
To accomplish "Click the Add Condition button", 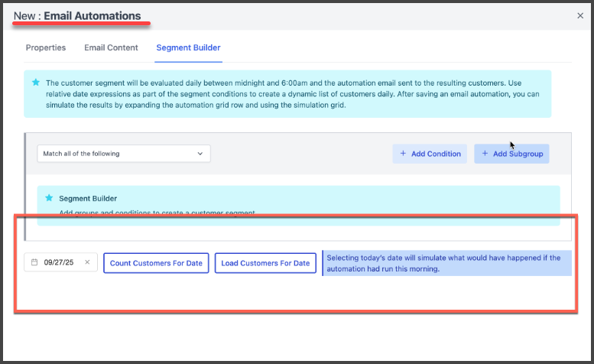I will tap(430, 154).
